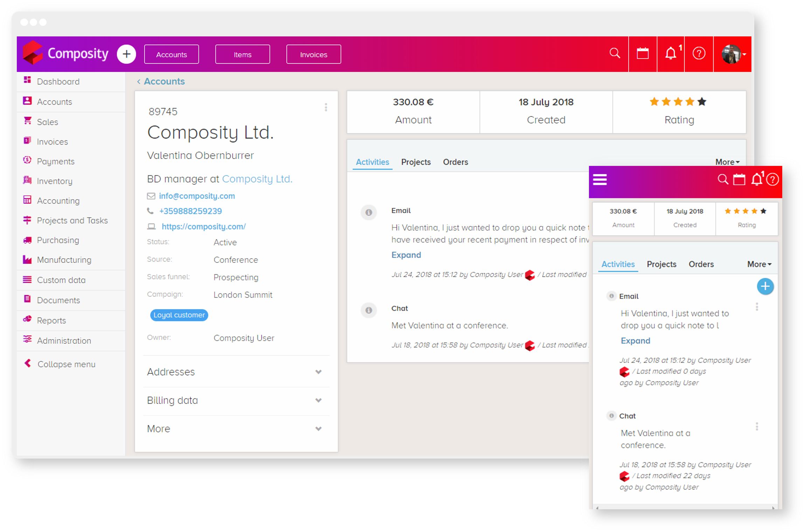Open the More dropdown above the activity feed

pos(727,162)
